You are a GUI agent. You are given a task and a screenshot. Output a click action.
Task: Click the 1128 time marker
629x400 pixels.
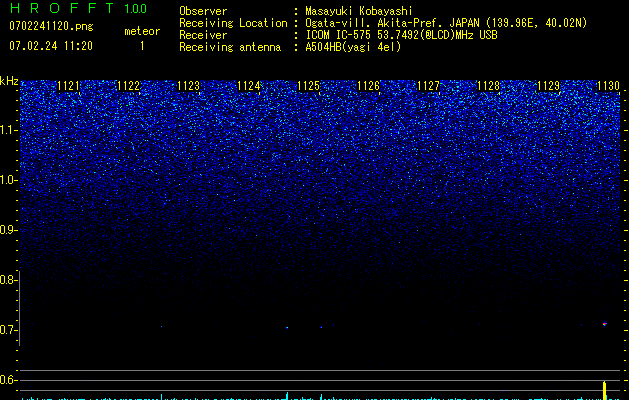[488, 86]
